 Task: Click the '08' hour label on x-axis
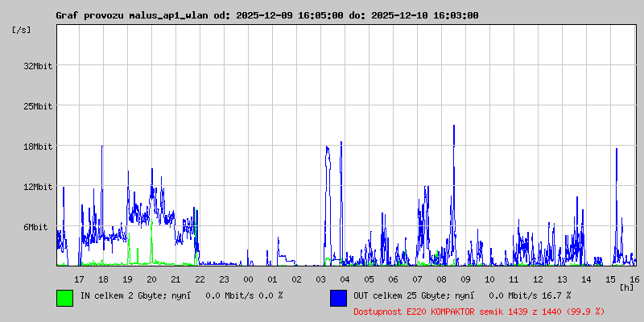coord(441,279)
